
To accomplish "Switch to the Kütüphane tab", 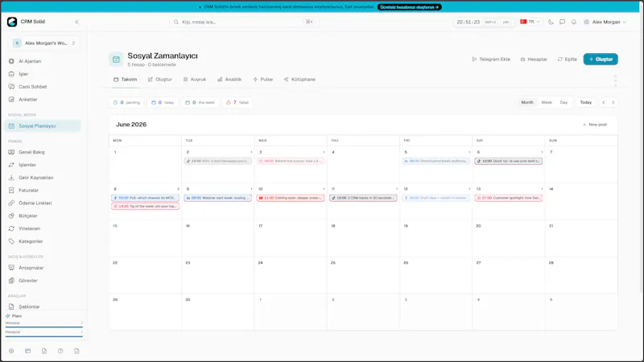I will coord(299,79).
